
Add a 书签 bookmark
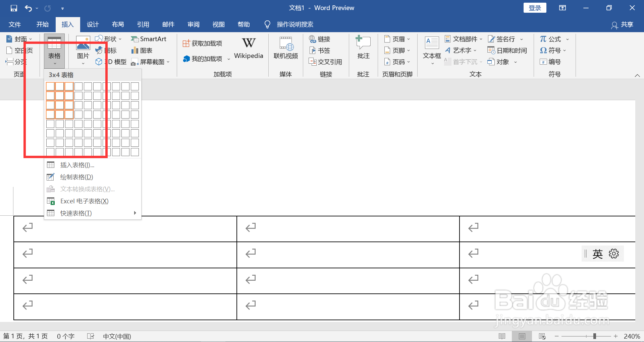320,51
